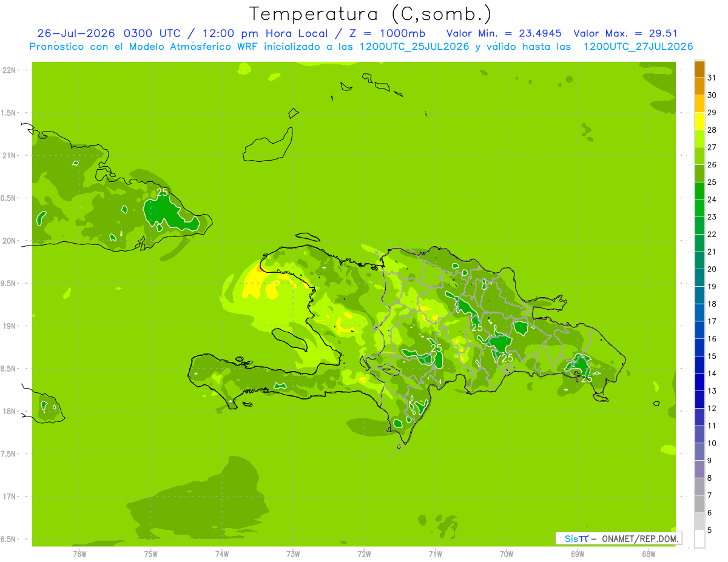Click the colorbar value label '15'

point(712,356)
